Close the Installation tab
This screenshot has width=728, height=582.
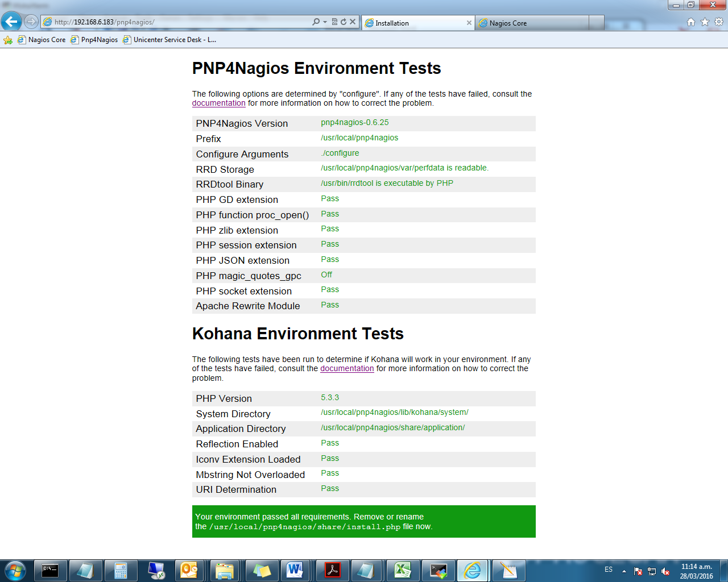click(469, 23)
